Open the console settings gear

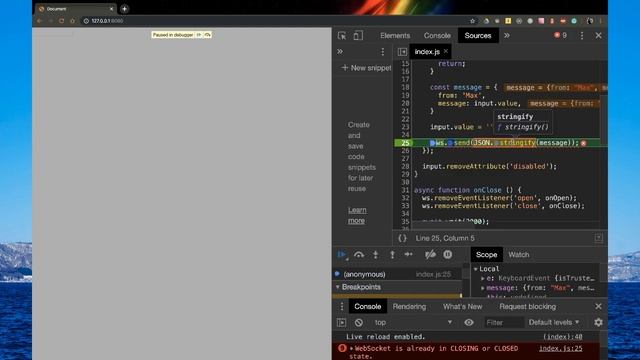click(598, 322)
